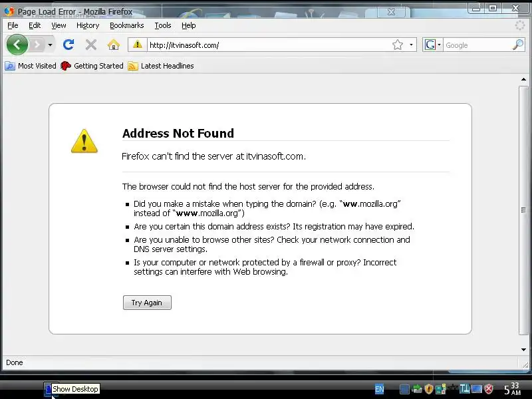Click the warning site-identity icon in the address bar

pos(138,45)
